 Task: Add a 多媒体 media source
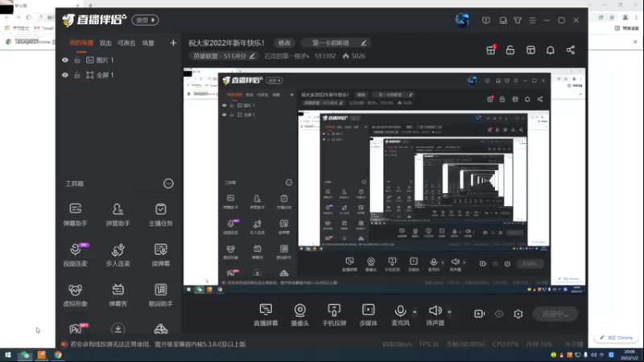pos(369,315)
